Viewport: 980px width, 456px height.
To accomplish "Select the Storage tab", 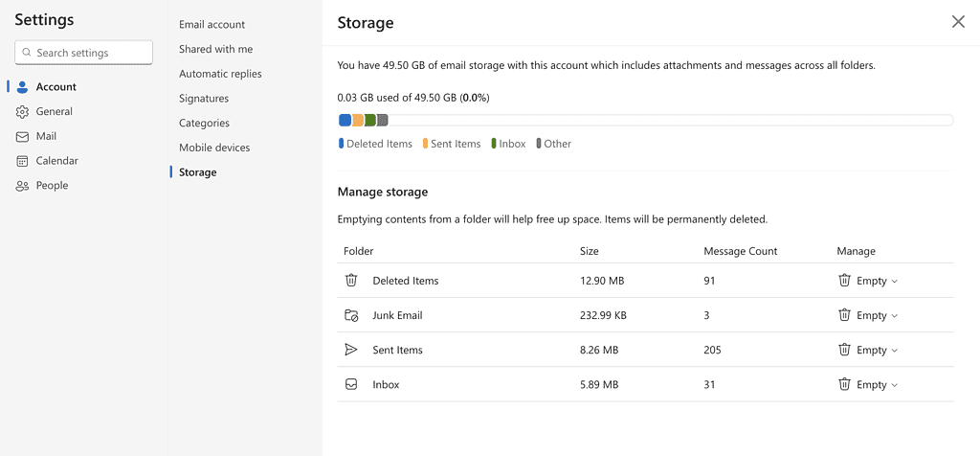I will point(197,172).
